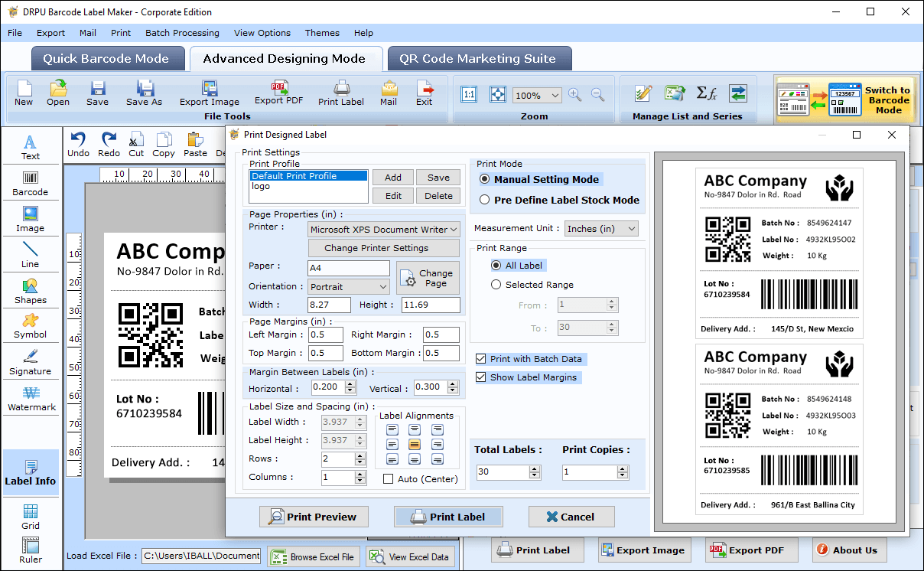Image resolution: width=924 pixels, height=571 pixels.
Task: Open the Printer dropdown list
Action: [384, 229]
